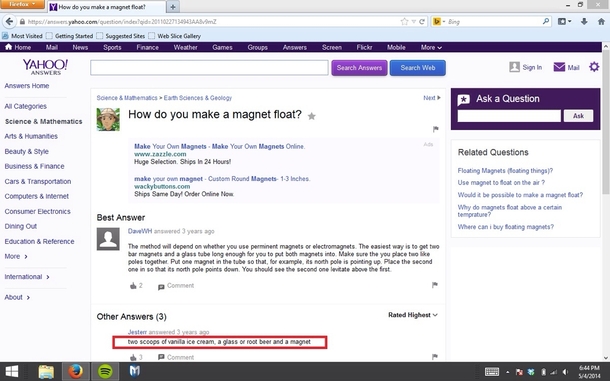Click the Yahoo Answers logo
This screenshot has height=381, width=610.
tap(46, 67)
